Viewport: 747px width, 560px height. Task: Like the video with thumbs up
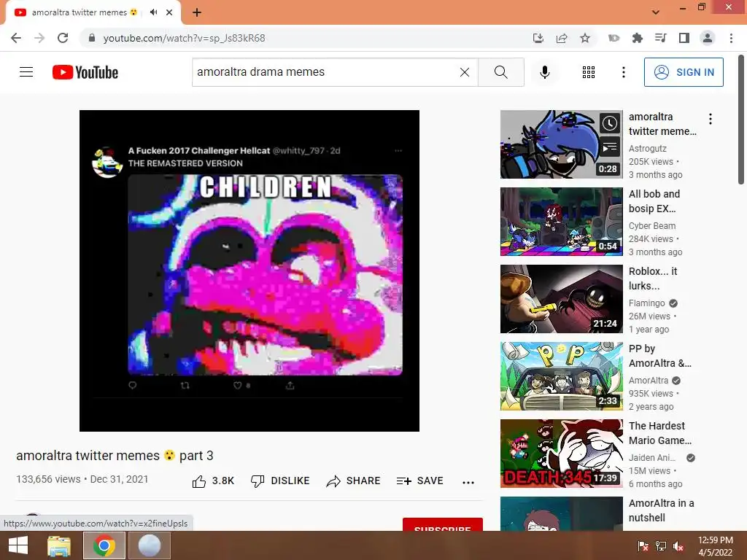coord(213,481)
